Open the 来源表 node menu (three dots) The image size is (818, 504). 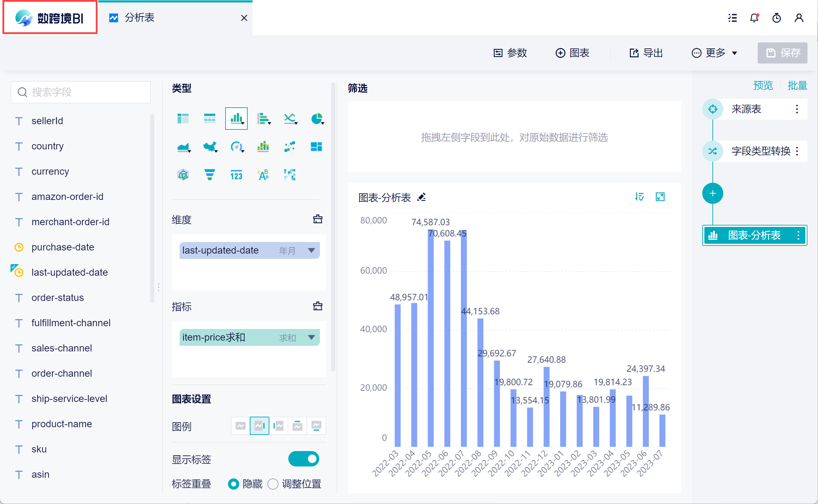pyautogui.click(x=797, y=109)
